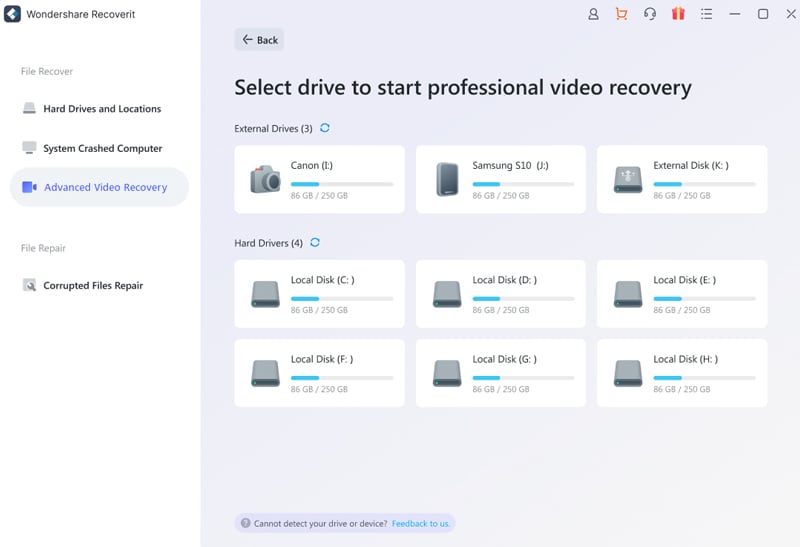The width and height of the screenshot is (800, 547).
Task: Open the headset support icon
Action: (x=649, y=14)
